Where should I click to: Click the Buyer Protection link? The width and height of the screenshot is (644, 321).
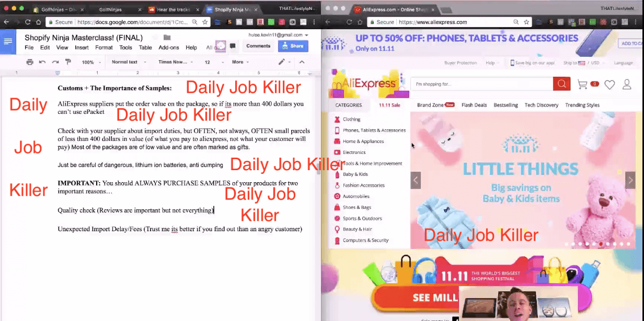(x=461, y=63)
